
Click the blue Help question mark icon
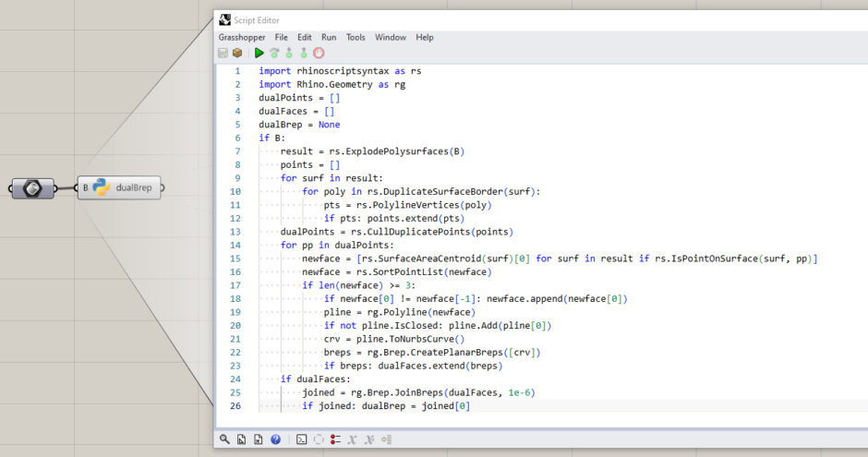click(x=275, y=439)
